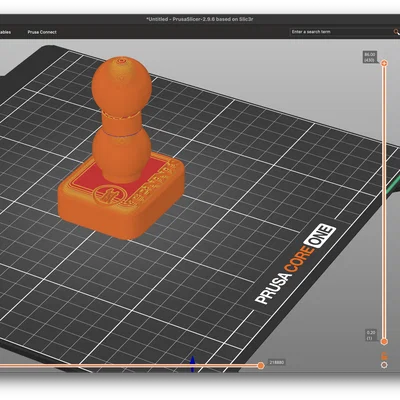Click the PrusaSlicer window title bar
The image size is (400, 400).
coord(200,19)
